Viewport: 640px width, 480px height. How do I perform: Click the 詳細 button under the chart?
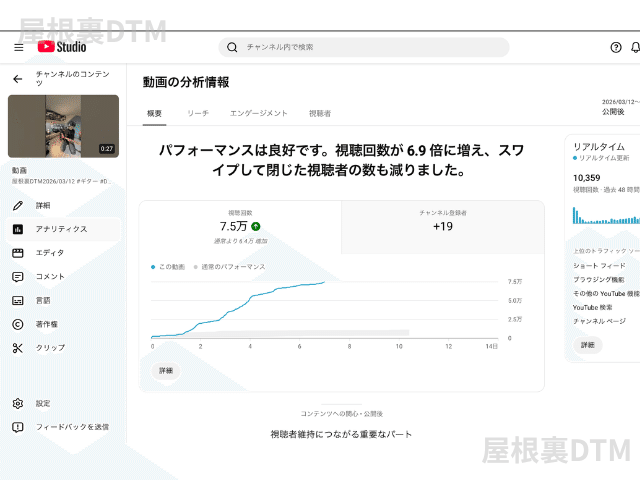click(166, 371)
